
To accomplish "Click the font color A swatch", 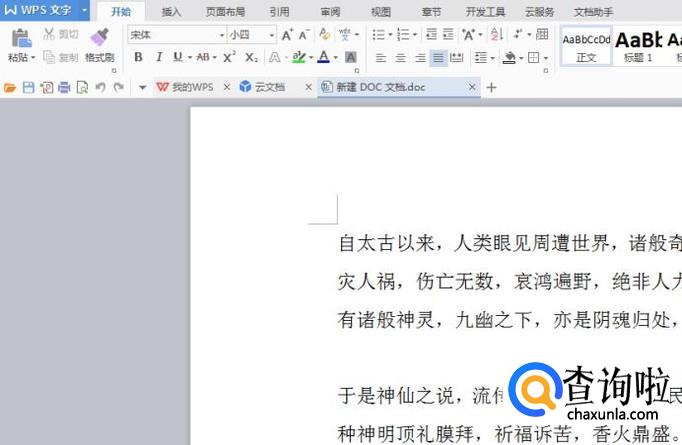I will tap(322, 58).
